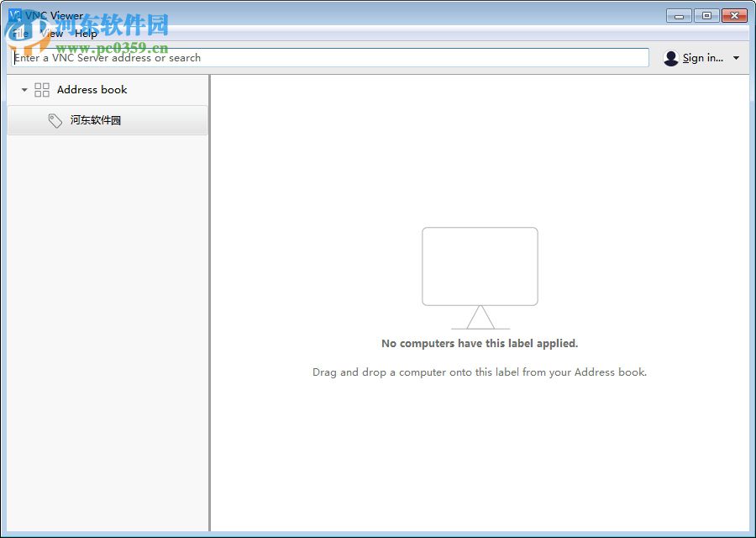756x538 pixels.
Task: Click the maximize window control
Action: pyautogui.click(x=706, y=15)
